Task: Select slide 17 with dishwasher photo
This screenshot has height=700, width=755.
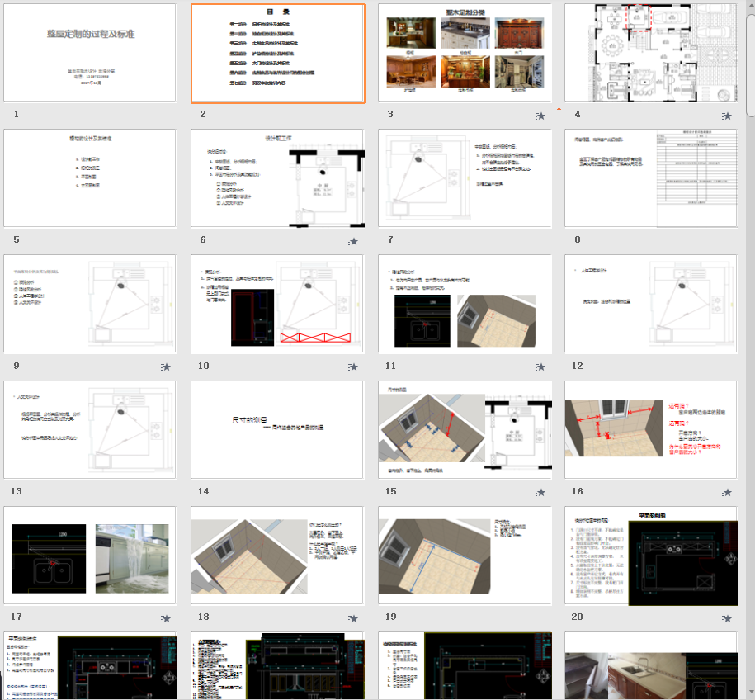Action: 90,555
